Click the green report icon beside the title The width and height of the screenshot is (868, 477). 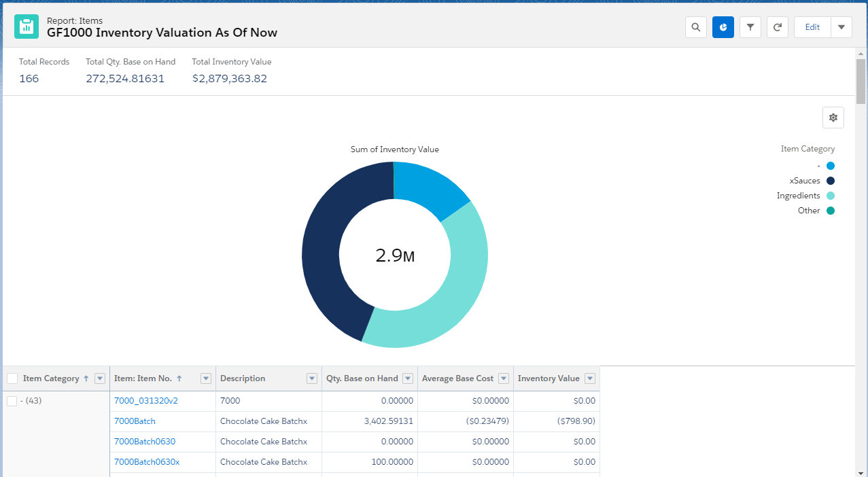click(27, 26)
